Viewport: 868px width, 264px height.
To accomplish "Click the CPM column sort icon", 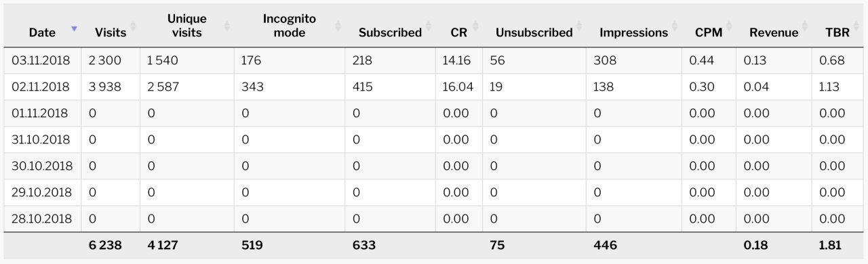I will click(x=729, y=27).
